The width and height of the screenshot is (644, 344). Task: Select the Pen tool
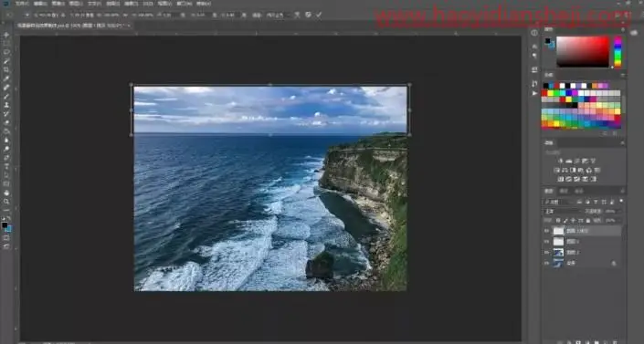[6, 157]
